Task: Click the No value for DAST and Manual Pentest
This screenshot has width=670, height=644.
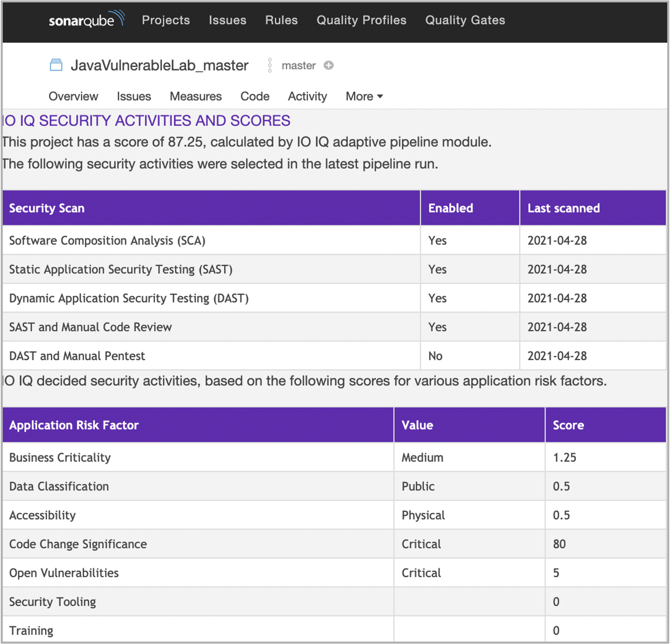Action: pos(435,356)
